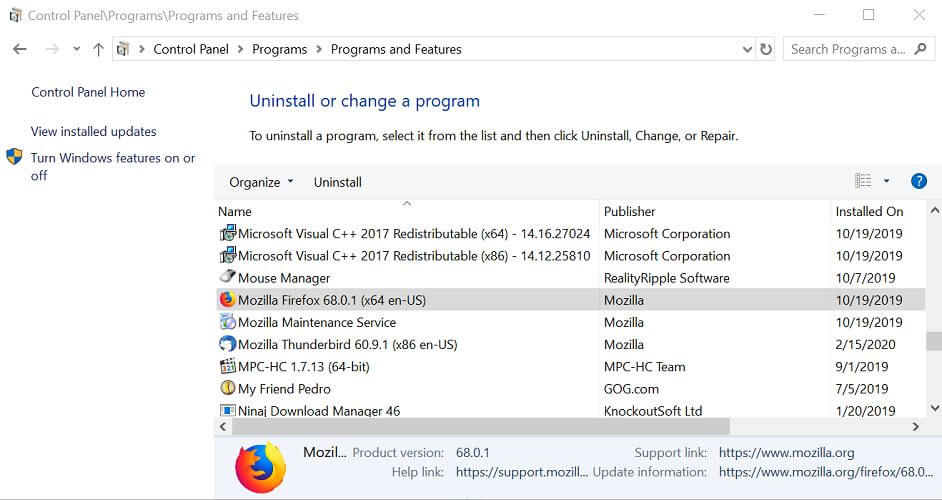942x500 pixels.
Task: Select Programs in the breadcrumb path
Action: (x=279, y=49)
